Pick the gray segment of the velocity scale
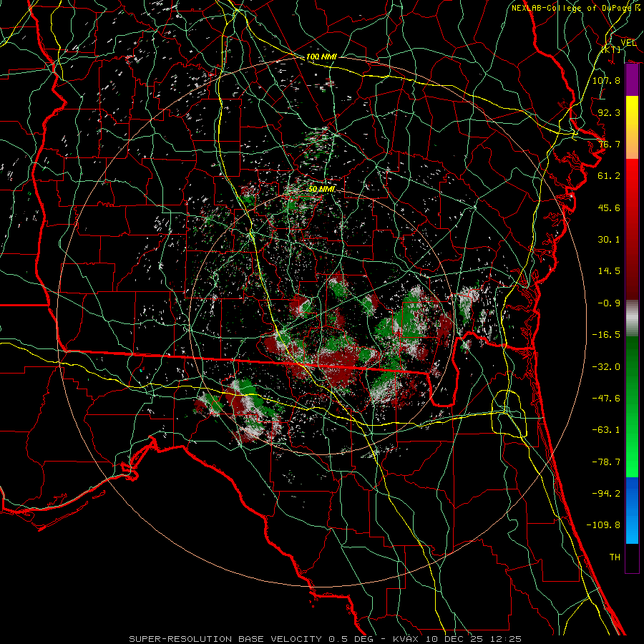 (x=632, y=318)
